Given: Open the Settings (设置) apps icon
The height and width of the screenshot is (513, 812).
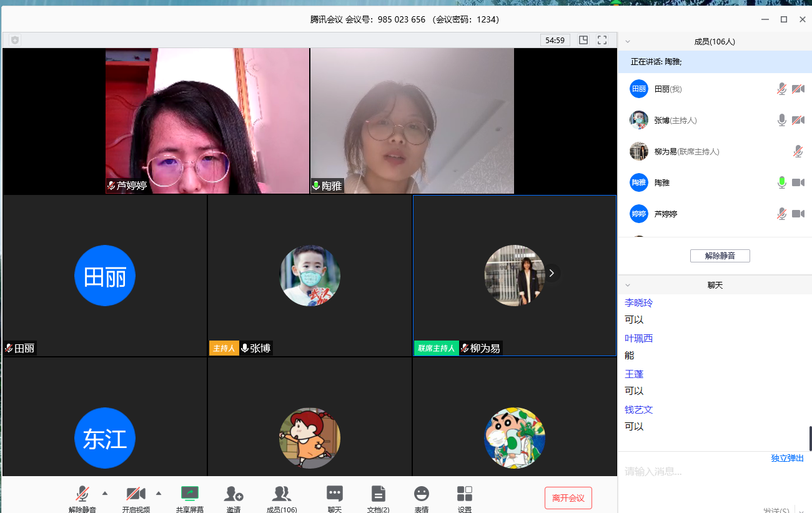Looking at the screenshot, I should (x=465, y=494).
